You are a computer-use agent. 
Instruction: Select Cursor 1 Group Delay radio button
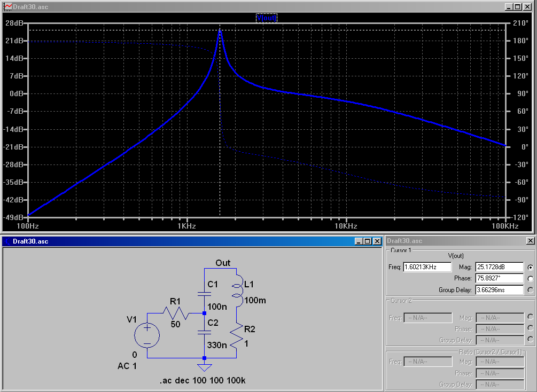pyautogui.click(x=531, y=291)
